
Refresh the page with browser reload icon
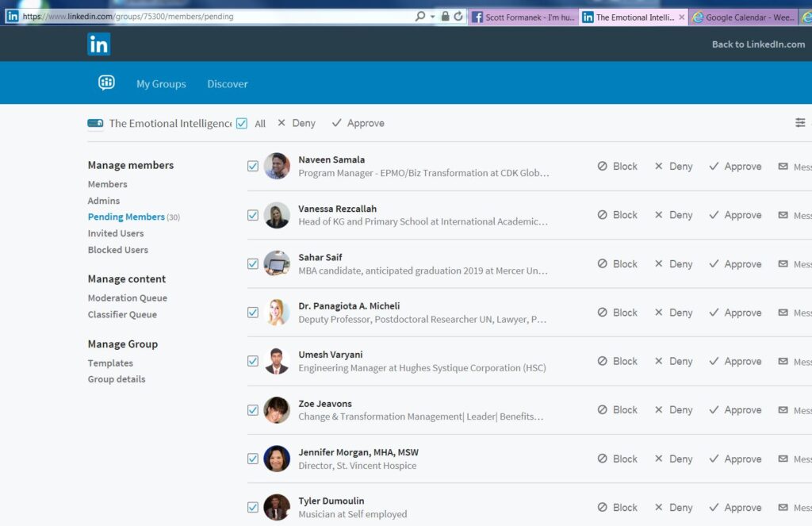[458, 17]
